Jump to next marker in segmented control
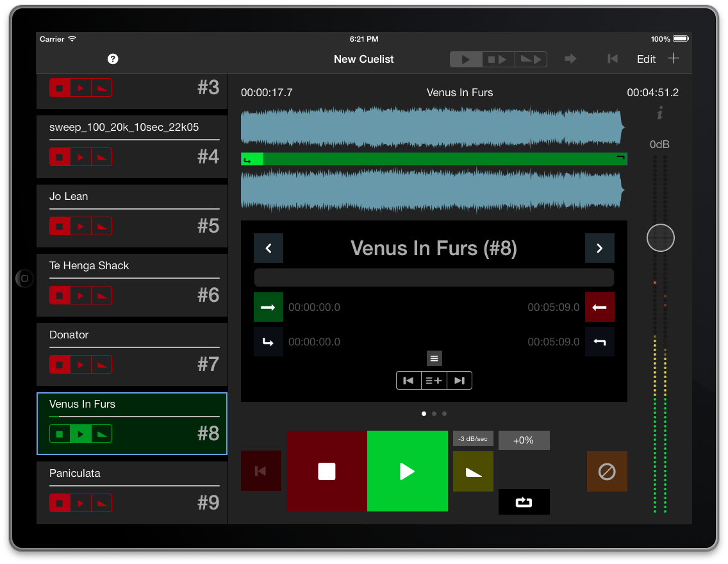The image size is (728, 564). point(459,381)
